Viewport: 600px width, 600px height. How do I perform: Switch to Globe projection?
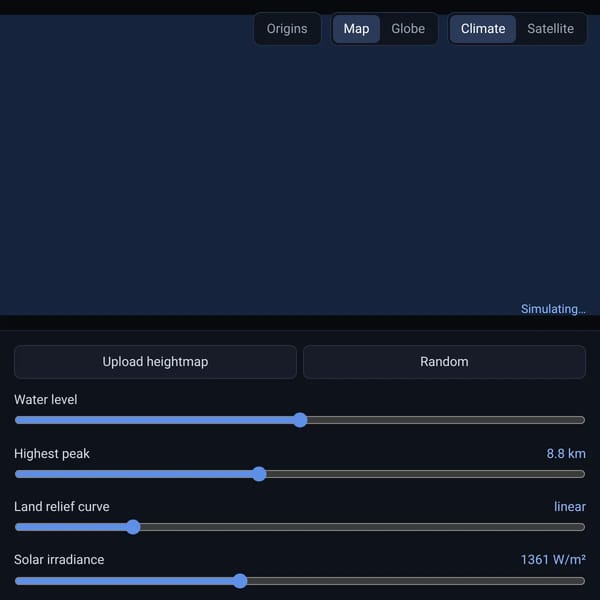[x=408, y=29]
